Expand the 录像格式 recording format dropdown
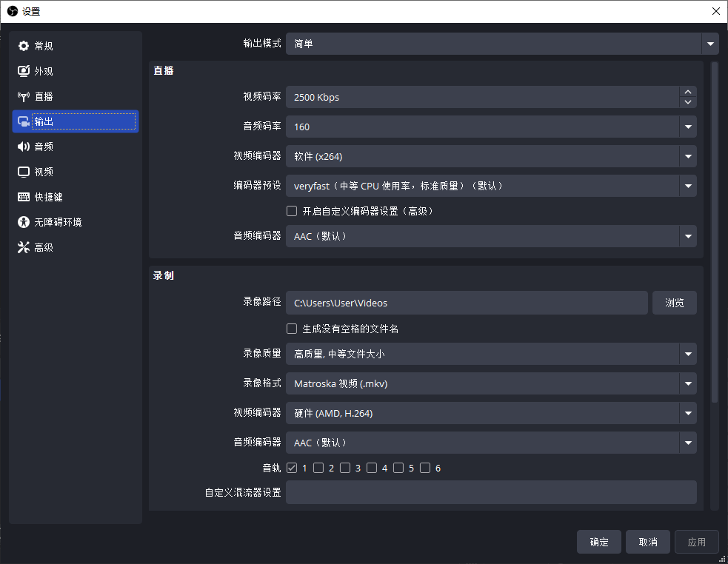 coord(687,383)
